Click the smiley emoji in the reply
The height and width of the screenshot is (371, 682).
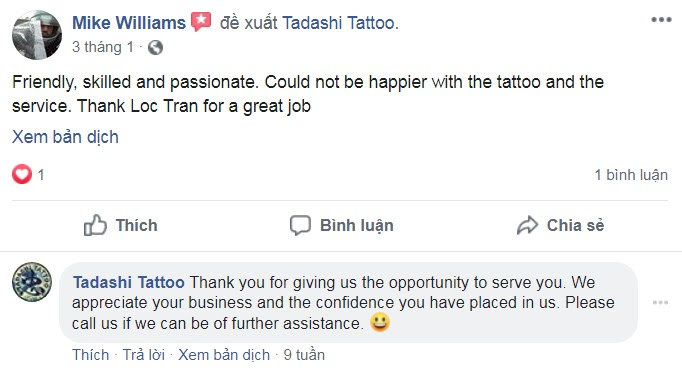(x=380, y=322)
